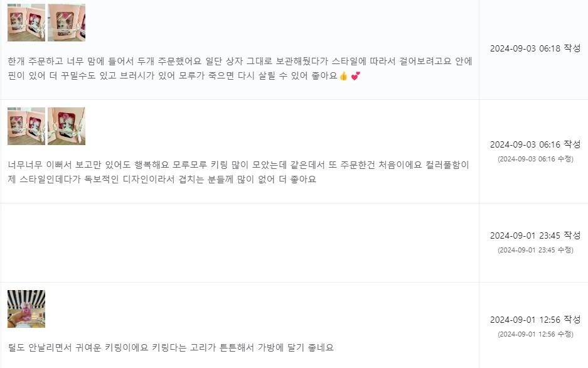588x368 pixels.
Task: Open the keyring photo in the 12:56 review
Action: click(x=26, y=309)
